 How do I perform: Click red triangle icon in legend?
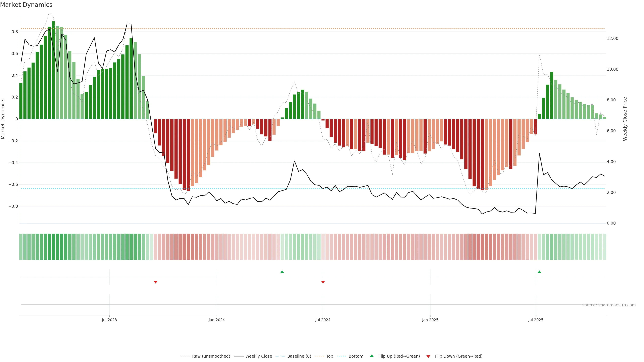point(428,356)
